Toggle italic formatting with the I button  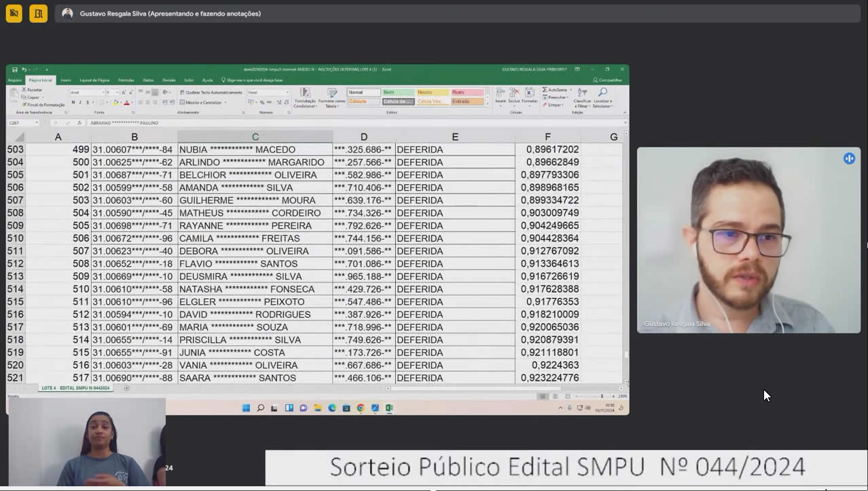coord(80,103)
